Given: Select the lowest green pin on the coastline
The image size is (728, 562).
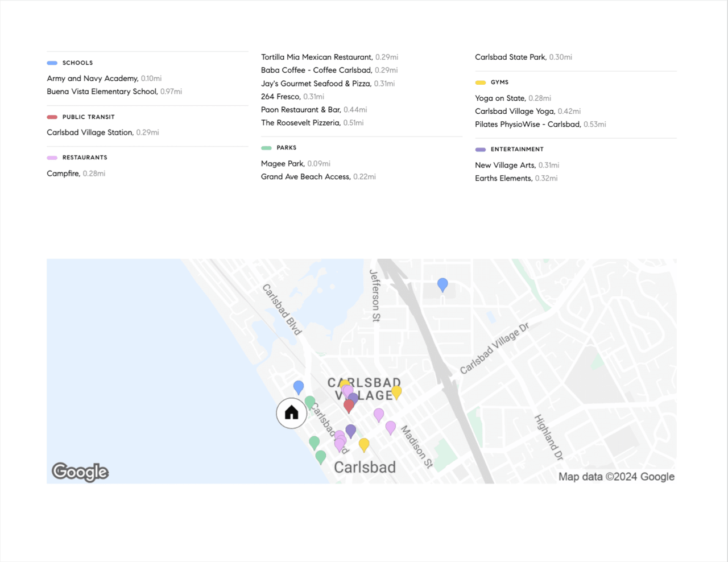Looking at the screenshot, I should tap(321, 457).
